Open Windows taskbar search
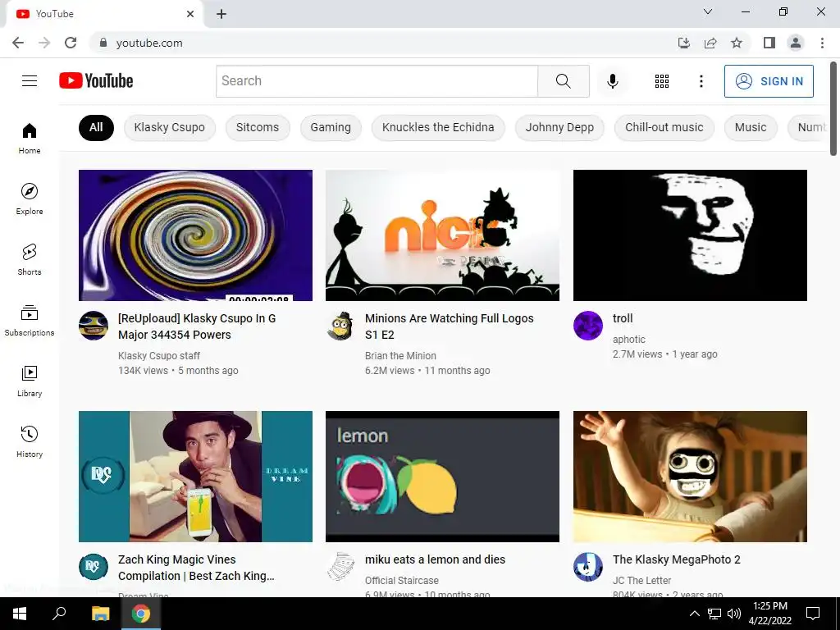This screenshot has width=840, height=630. pyautogui.click(x=59, y=614)
